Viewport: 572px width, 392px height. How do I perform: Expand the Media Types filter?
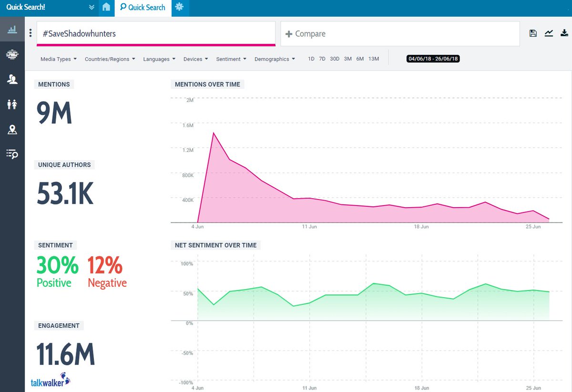[x=59, y=59]
